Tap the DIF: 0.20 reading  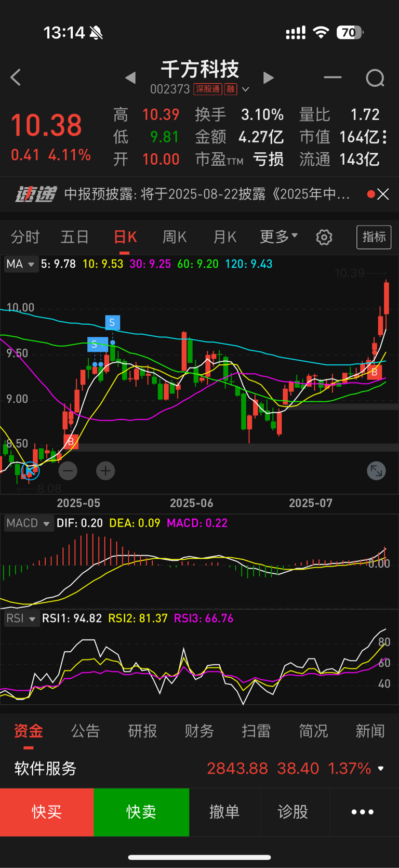pos(79,523)
